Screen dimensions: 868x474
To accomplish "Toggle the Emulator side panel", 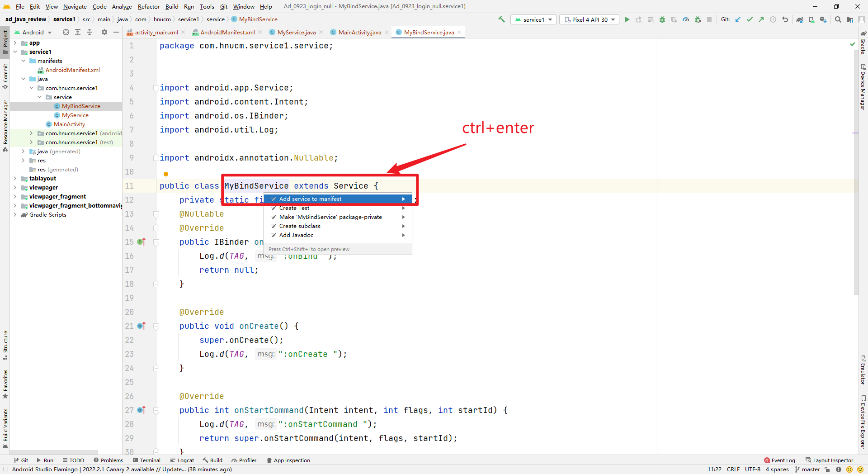I will (863, 370).
